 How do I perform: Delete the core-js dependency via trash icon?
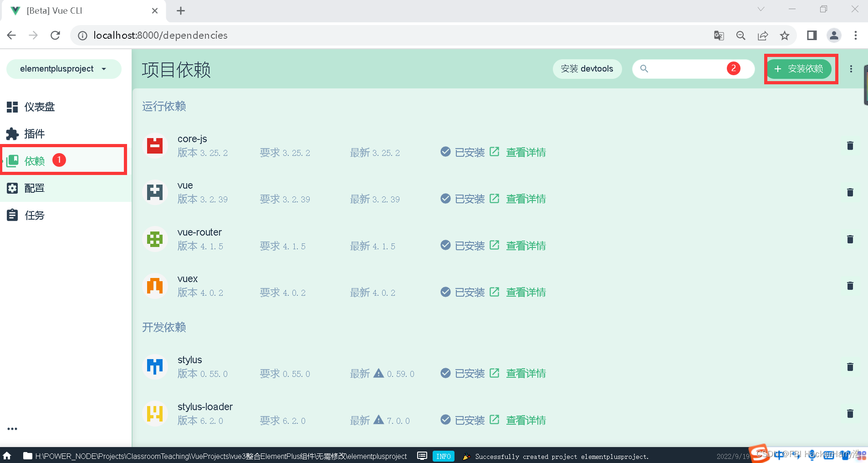tap(849, 145)
